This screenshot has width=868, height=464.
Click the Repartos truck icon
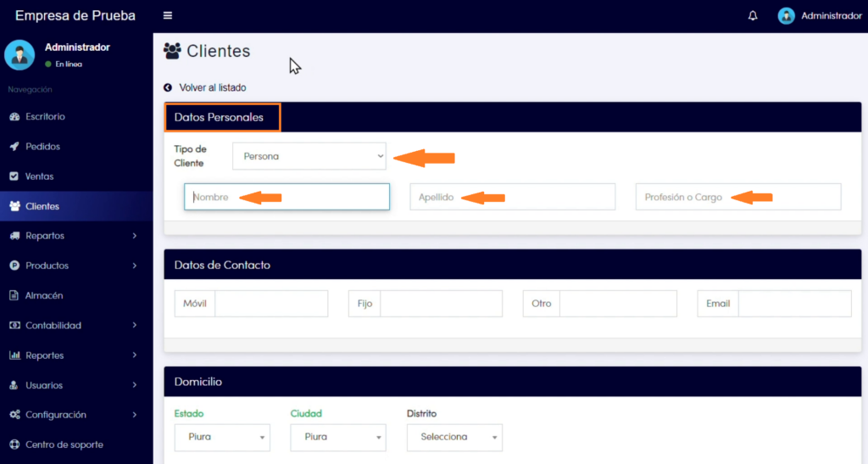click(x=14, y=236)
